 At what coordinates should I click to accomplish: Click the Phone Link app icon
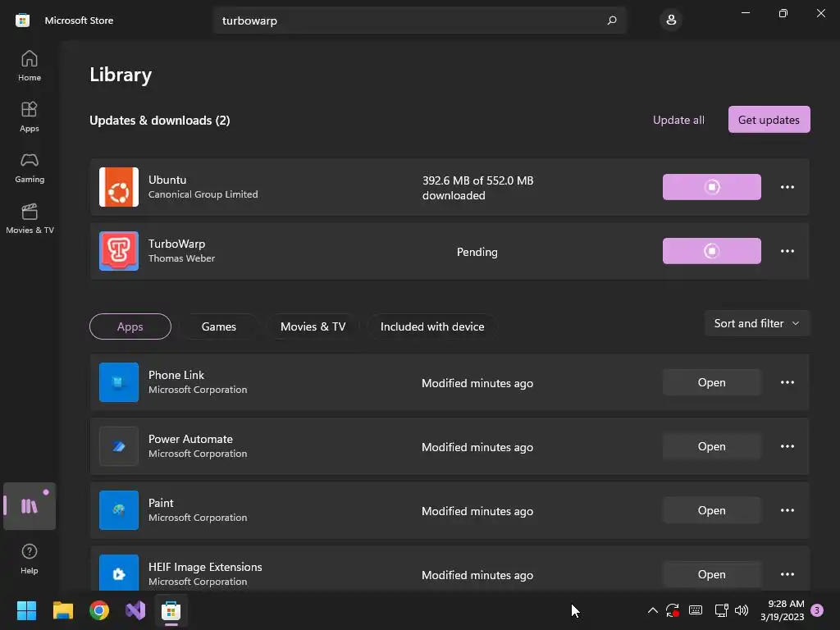119,382
